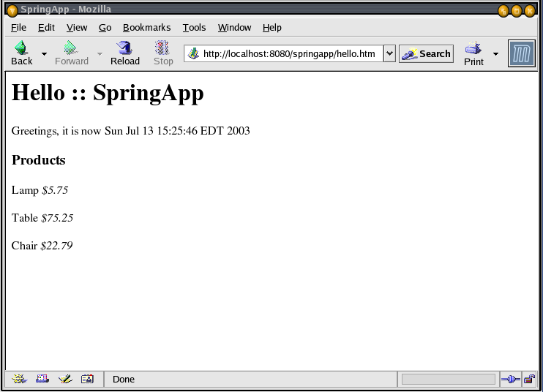
Task: Open the Tools menu
Action: point(194,27)
